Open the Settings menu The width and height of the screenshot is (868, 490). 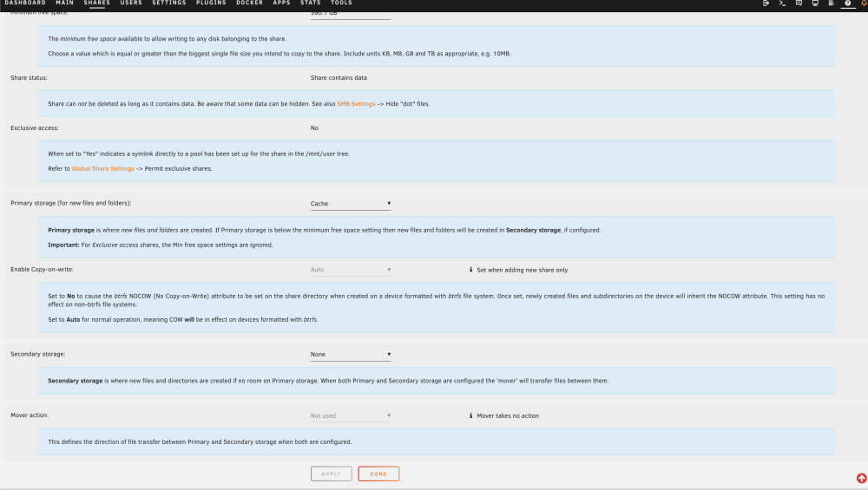(x=169, y=3)
